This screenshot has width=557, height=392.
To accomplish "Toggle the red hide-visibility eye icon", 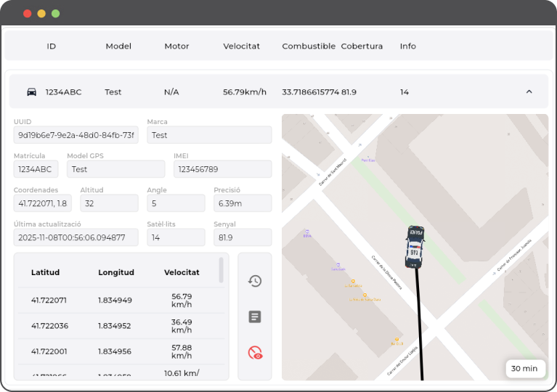I will 255,353.
